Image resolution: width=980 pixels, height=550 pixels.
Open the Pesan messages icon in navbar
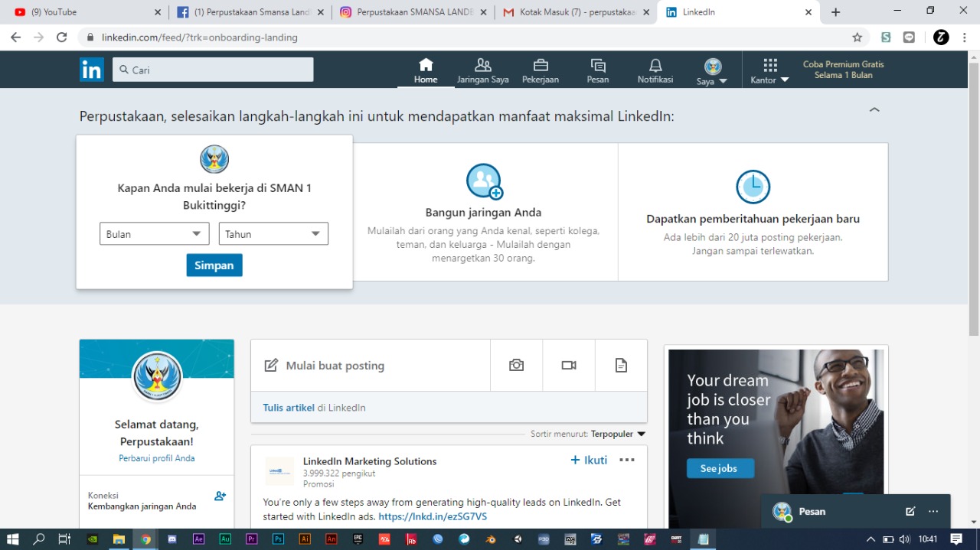click(598, 66)
